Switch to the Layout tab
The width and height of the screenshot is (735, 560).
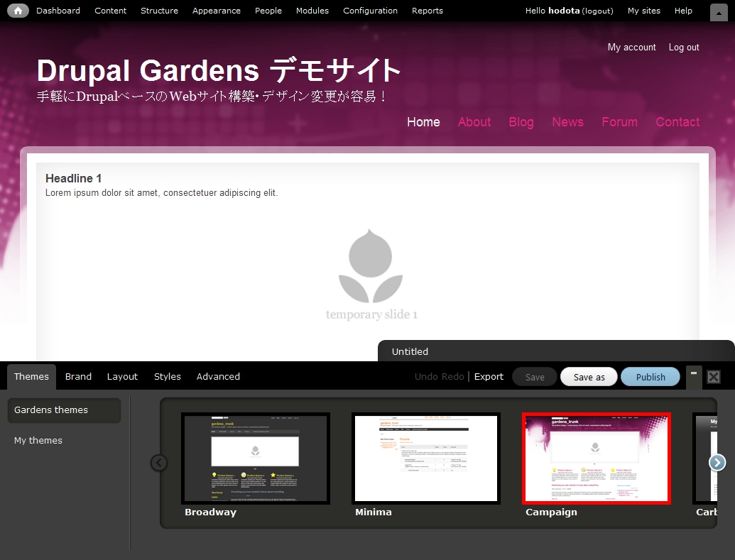tap(122, 377)
